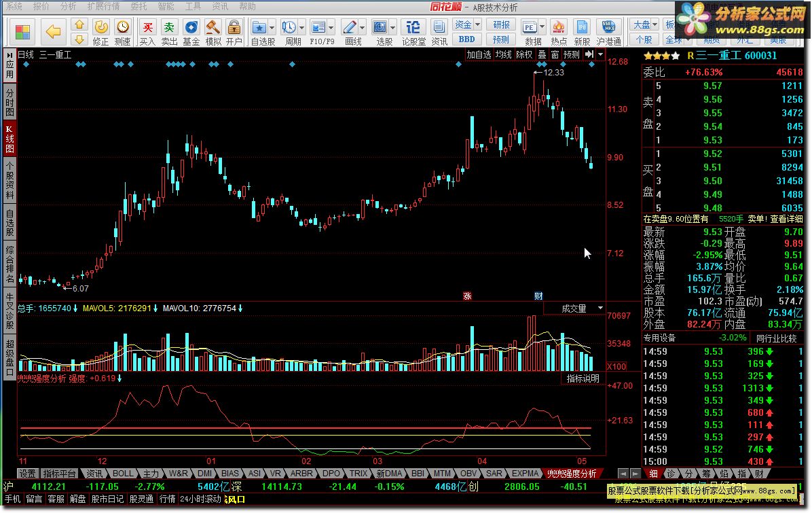
Task: Click the 同行业比较 link
Action: pyautogui.click(x=776, y=338)
